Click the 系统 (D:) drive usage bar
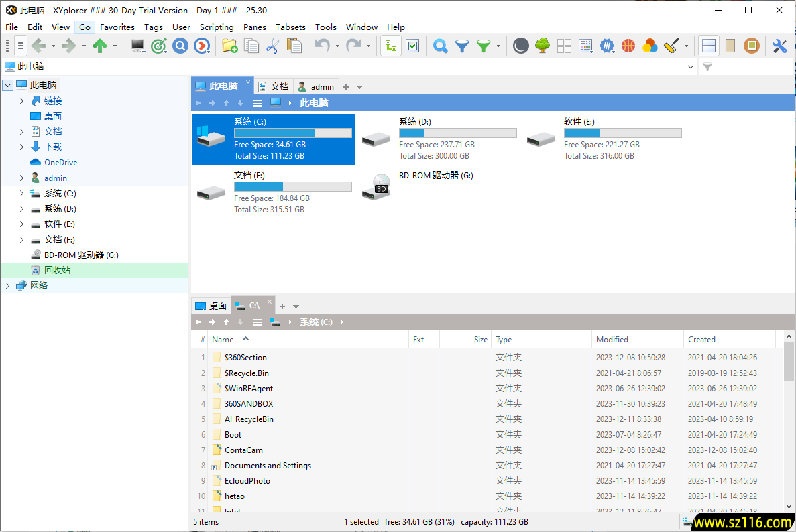 (x=457, y=133)
